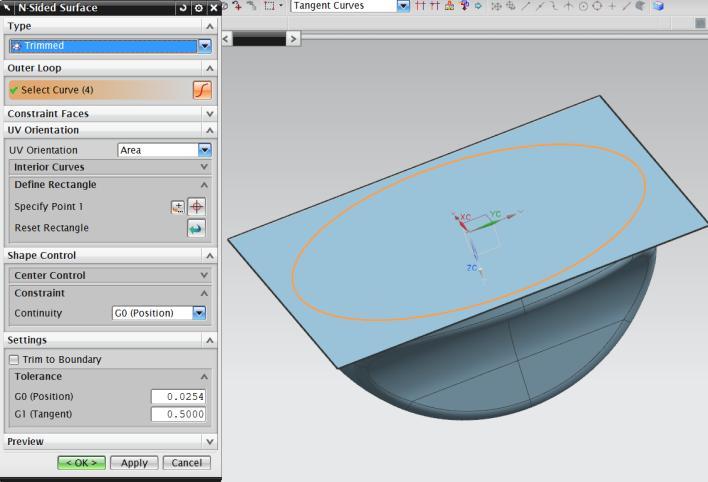Expand the Preview section
The image size is (708, 482).
[x=210, y=441]
